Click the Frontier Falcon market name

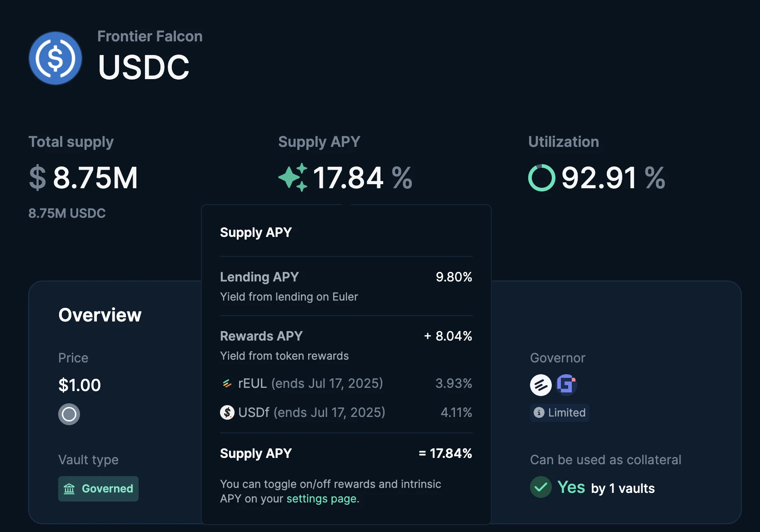[x=150, y=36]
